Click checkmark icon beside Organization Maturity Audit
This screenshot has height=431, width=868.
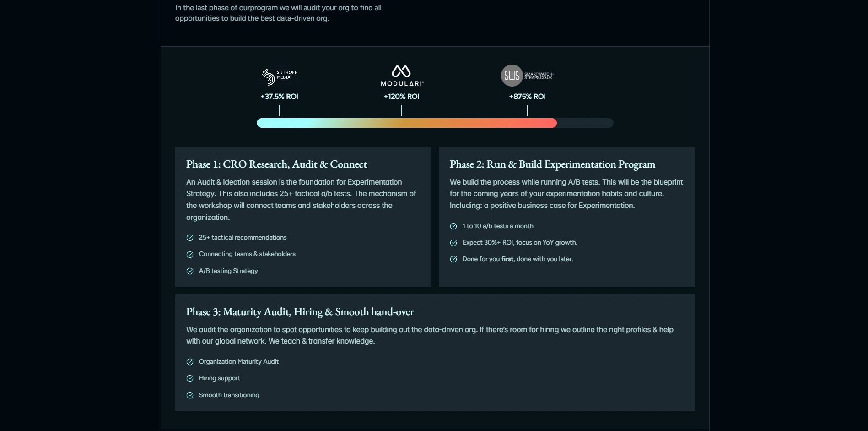coord(190,362)
